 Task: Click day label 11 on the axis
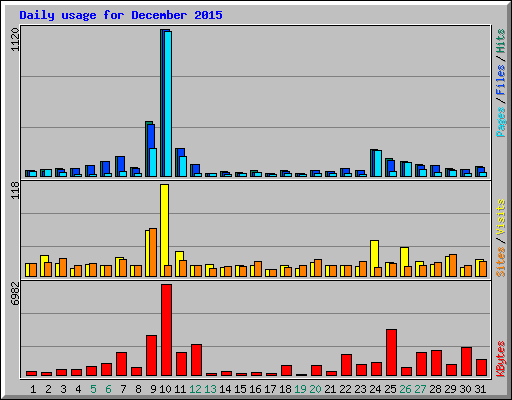point(180,389)
